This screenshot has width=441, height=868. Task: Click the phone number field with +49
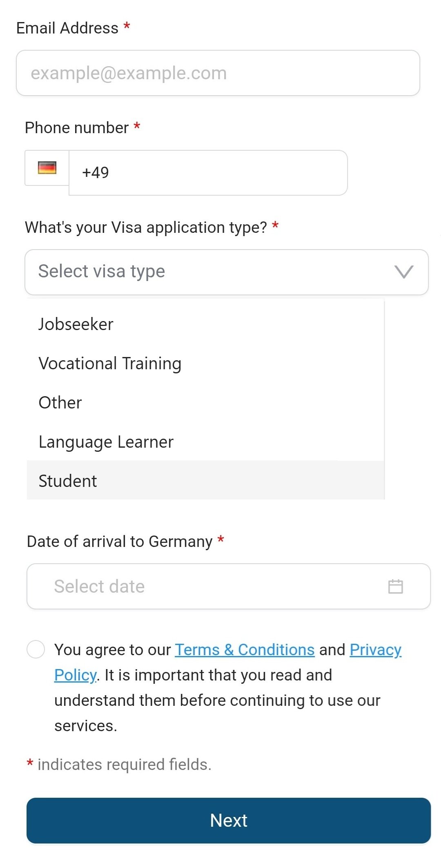pyautogui.click(x=208, y=173)
